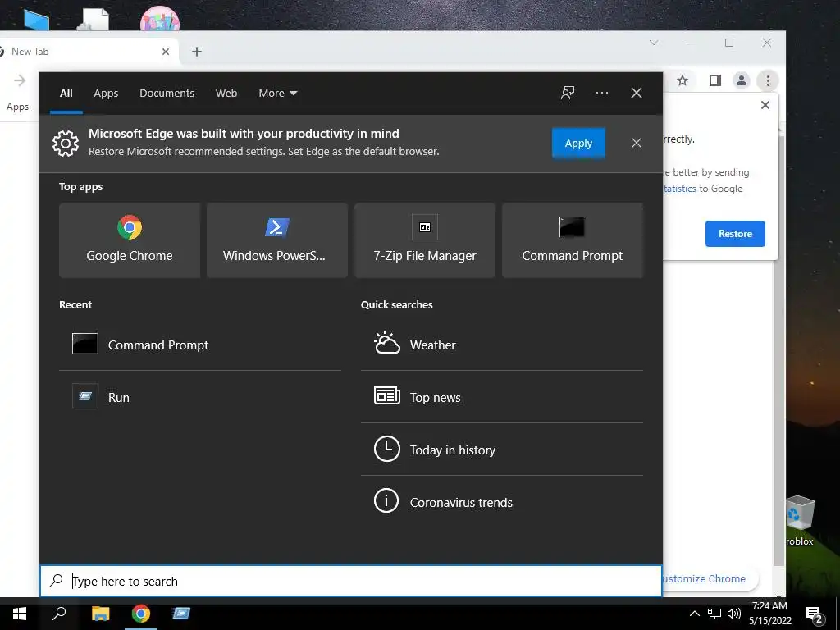This screenshot has height=630, width=840.
Task: Close the Windows search panel
Action: point(636,94)
